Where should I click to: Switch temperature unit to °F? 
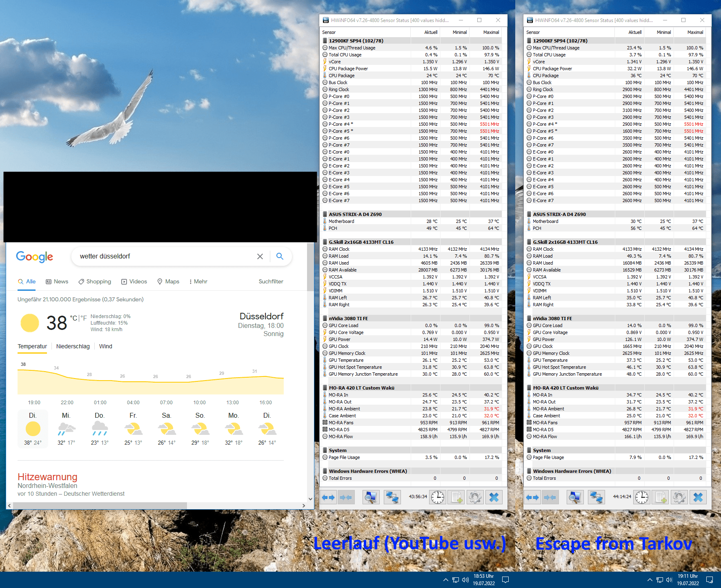tap(83, 318)
